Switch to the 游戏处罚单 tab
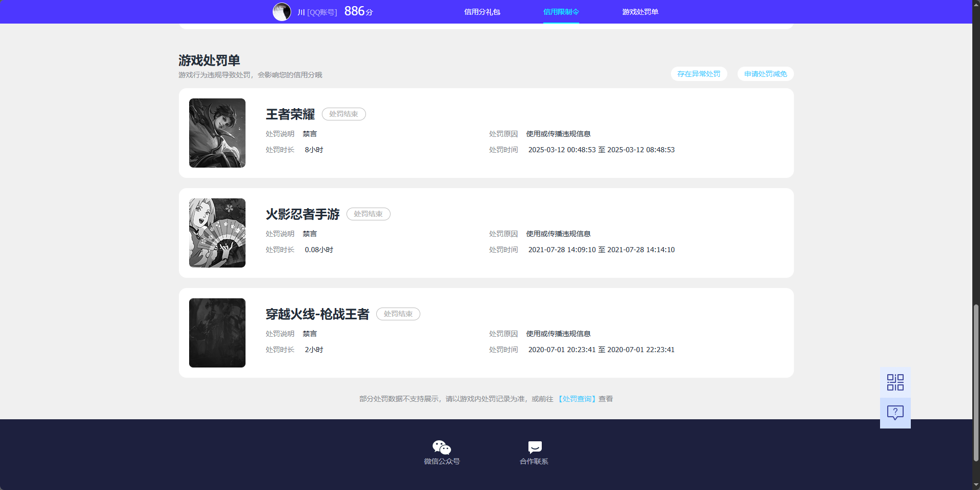This screenshot has height=490, width=980. 640,11
